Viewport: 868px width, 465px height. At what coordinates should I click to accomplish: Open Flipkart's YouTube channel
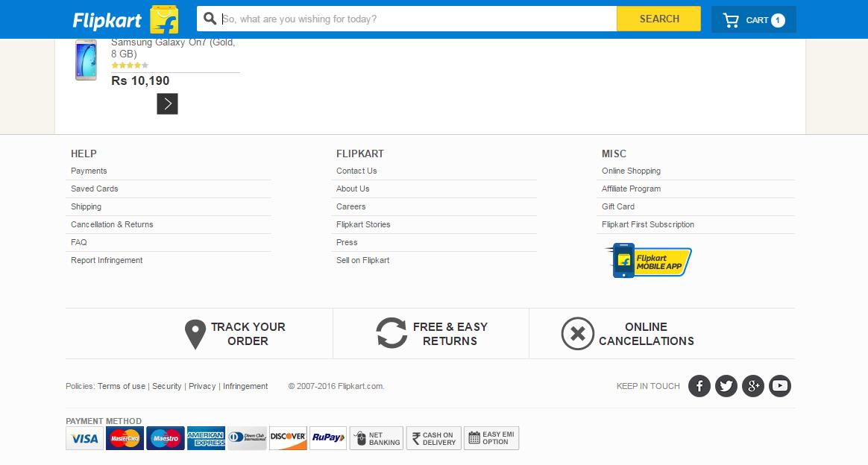click(x=779, y=386)
